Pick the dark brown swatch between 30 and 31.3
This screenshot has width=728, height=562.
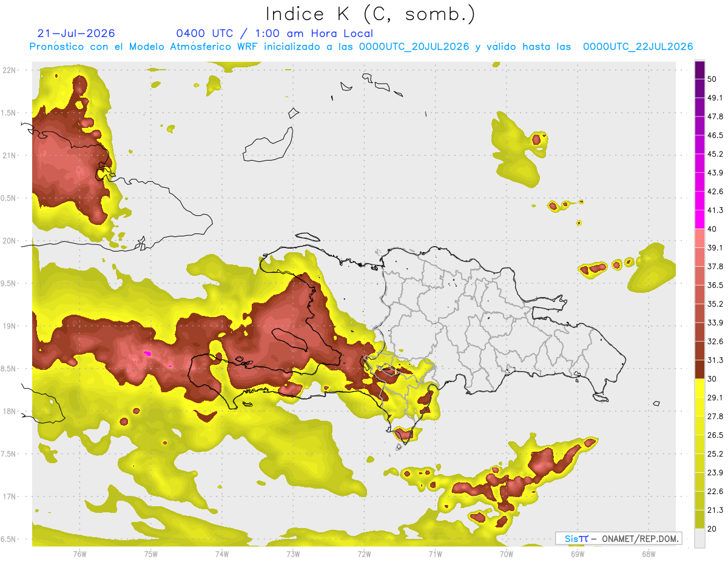tap(699, 370)
